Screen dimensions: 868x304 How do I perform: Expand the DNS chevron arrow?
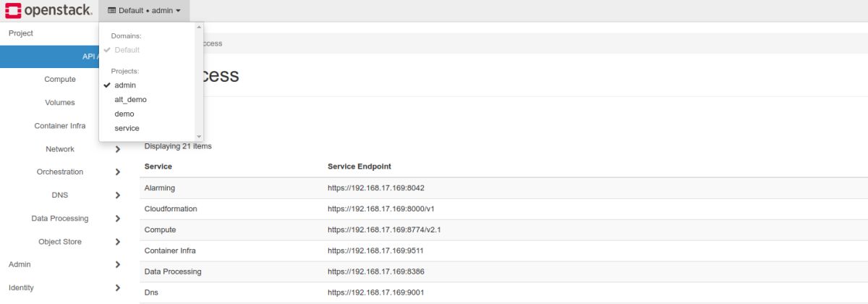click(118, 195)
